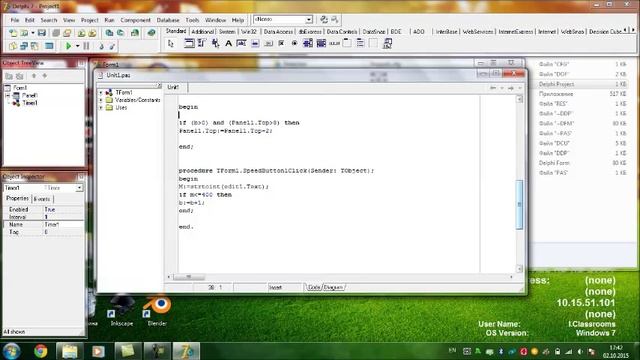Click the Toggle Form/Unit icon
The height and width of the screenshot is (360, 640).
(35, 46)
